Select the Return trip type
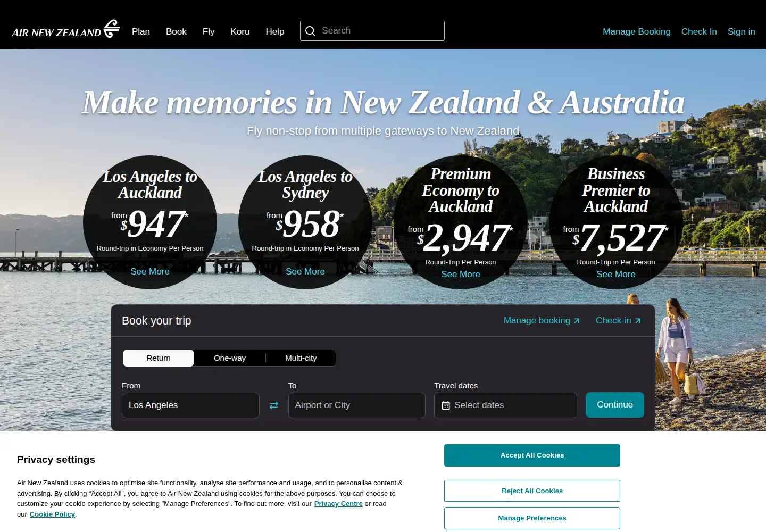 159,358
